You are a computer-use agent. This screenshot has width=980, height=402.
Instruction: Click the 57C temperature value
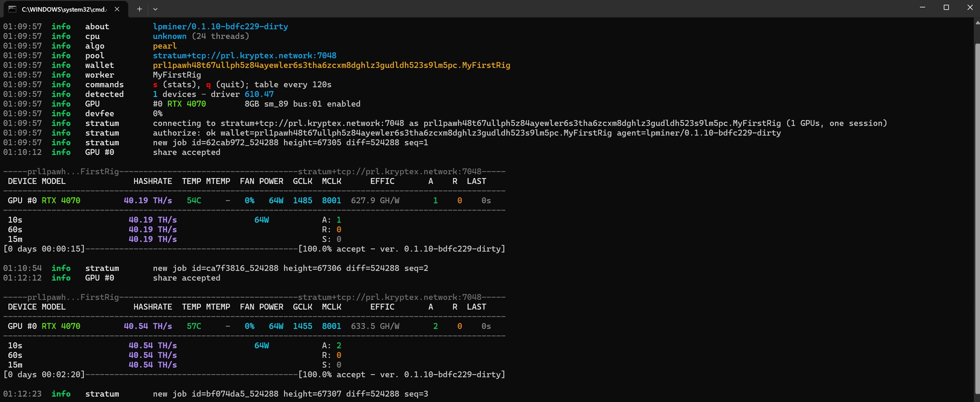pyautogui.click(x=194, y=326)
